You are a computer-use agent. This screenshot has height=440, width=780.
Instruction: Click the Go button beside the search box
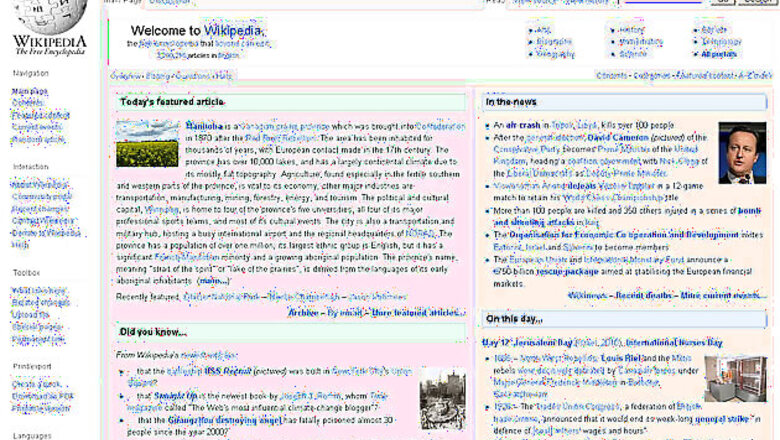(x=723, y=1)
